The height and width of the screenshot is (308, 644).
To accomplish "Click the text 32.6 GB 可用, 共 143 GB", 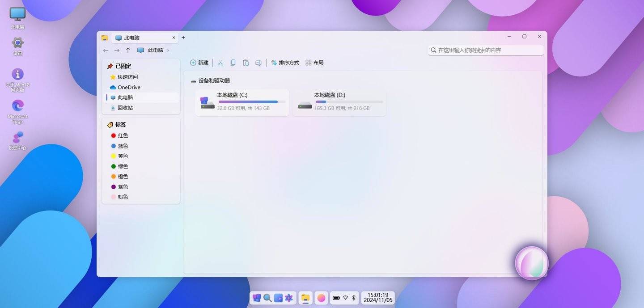I will click(x=243, y=108).
